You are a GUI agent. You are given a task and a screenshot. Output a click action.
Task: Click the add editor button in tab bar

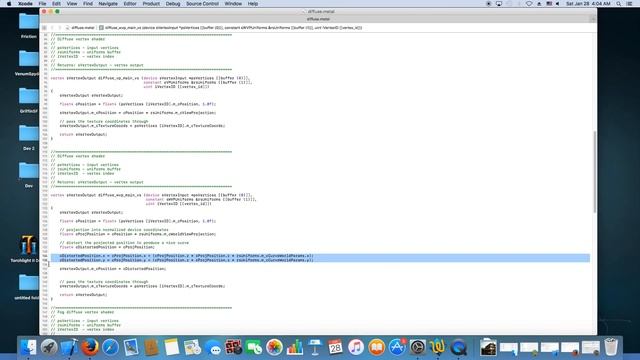point(593,19)
